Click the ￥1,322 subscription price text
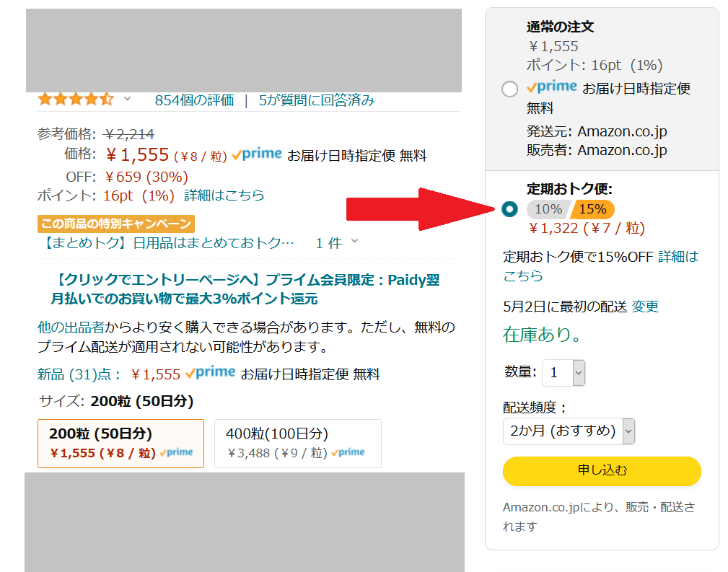This screenshot has height=572, width=728. coord(587,229)
